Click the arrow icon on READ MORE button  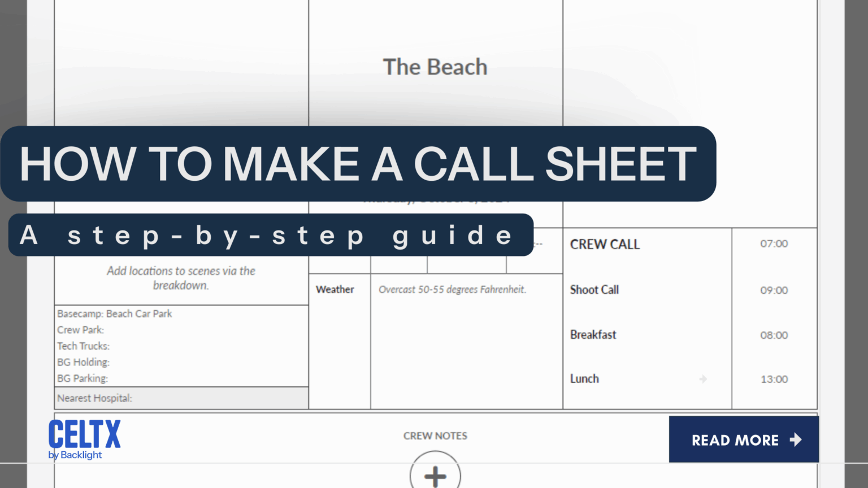797,439
